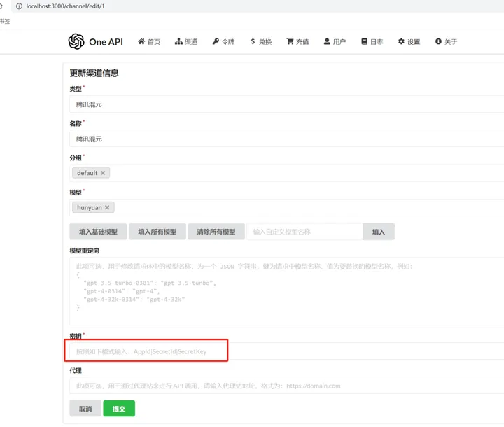Open the 充值 top-up menu item
The image size is (504, 427).
click(297, 41)
